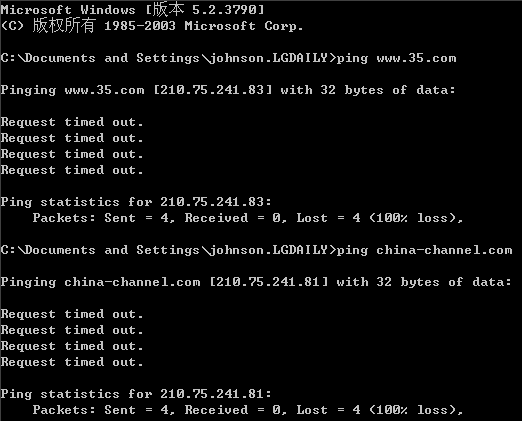Click the 'Microsoft Windows' version header line
522x421 pixels.
pos(133,10)
